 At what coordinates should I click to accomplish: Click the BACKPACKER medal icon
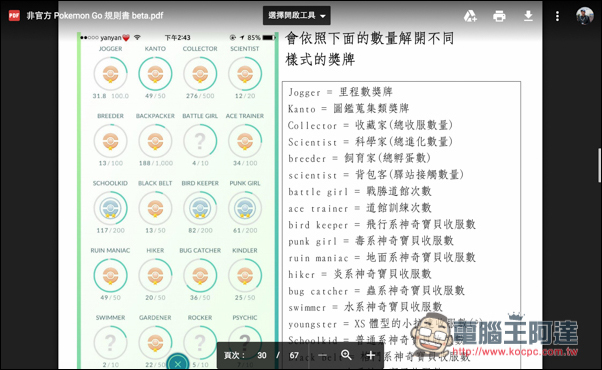[x=155, y=141]
